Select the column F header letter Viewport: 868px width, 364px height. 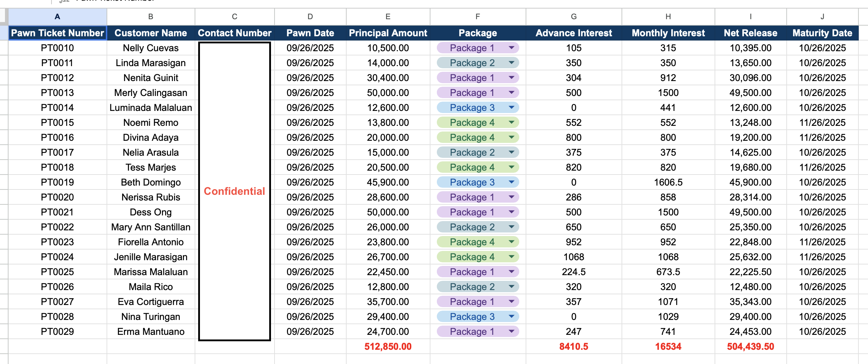pyautogui.click(x=478, y=16)
